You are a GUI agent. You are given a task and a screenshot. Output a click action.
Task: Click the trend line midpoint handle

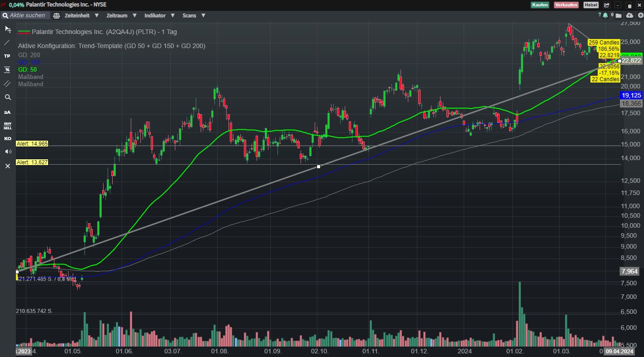coord(318,167)
